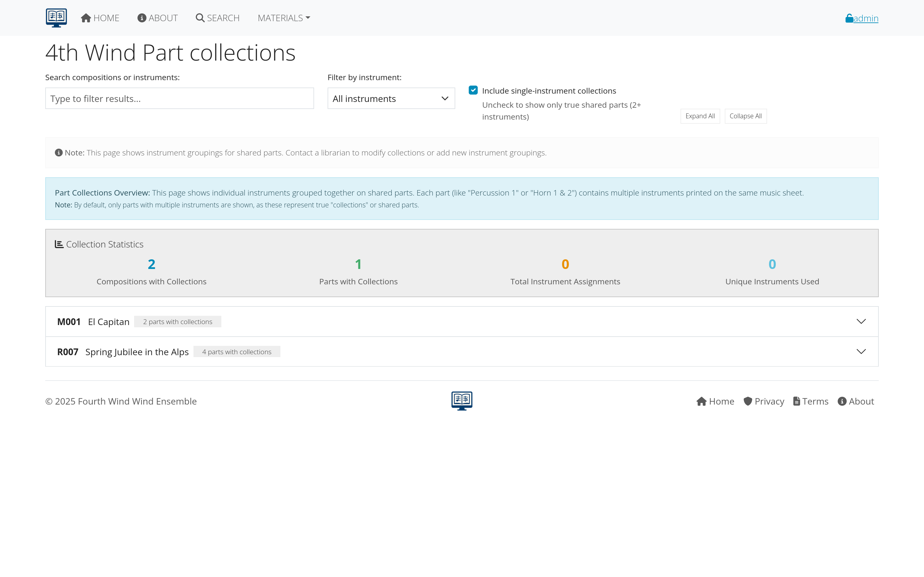Click the About info icon in footer
This screenshot has height=577, width=924.
(x=843, y=401)
